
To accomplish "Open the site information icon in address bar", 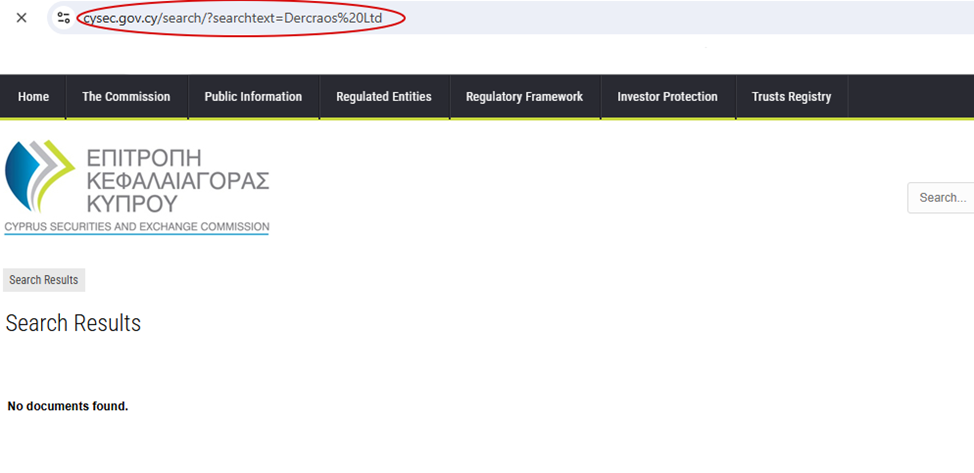I will click(x=64, y=18).
